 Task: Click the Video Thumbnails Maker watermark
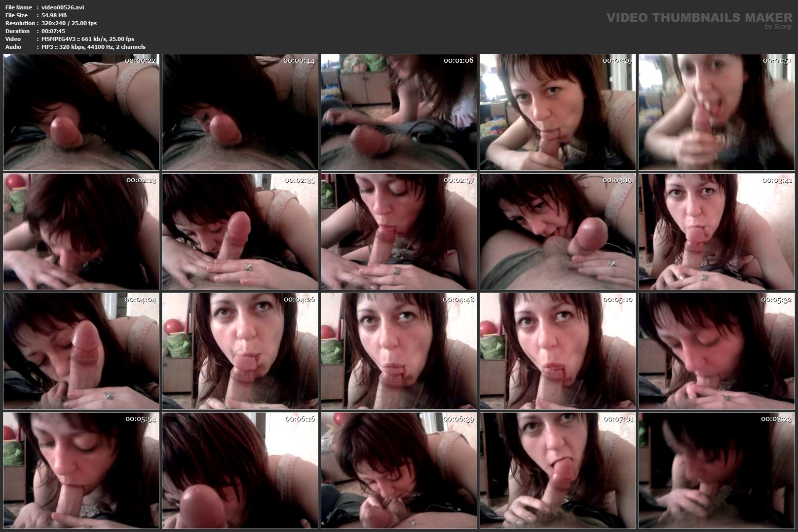click(x=699, y=18)
